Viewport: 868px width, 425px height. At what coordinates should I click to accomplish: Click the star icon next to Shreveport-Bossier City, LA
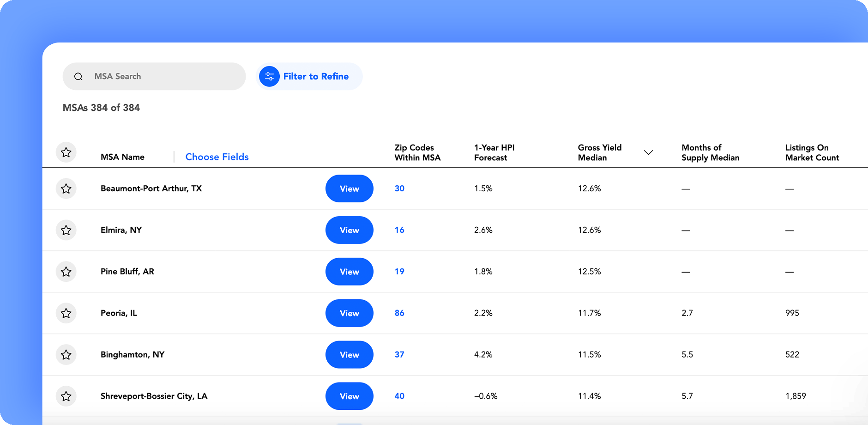[x=66, y=396]
